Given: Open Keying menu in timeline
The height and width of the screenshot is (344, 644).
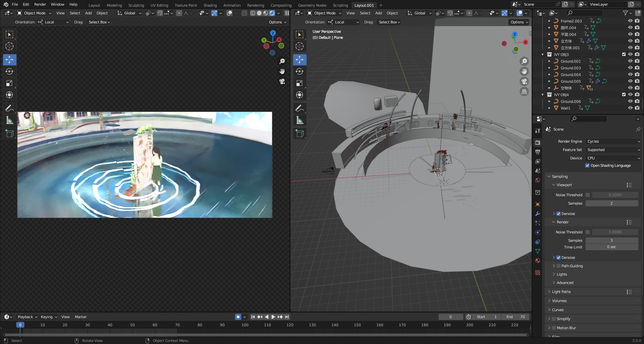Looking at the screenshot, I should [x=49, y=317].
